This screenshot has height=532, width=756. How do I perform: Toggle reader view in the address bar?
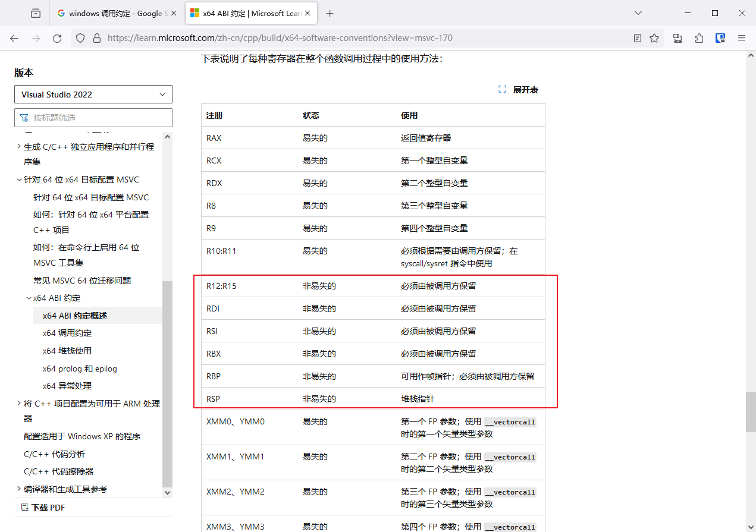click(638, 38)
